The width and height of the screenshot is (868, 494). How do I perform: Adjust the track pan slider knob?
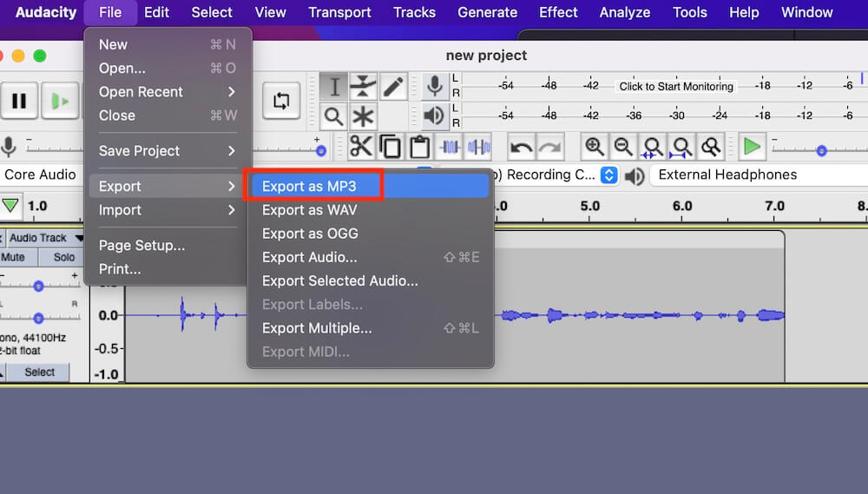pyautogui.click(x=38, y=319)
